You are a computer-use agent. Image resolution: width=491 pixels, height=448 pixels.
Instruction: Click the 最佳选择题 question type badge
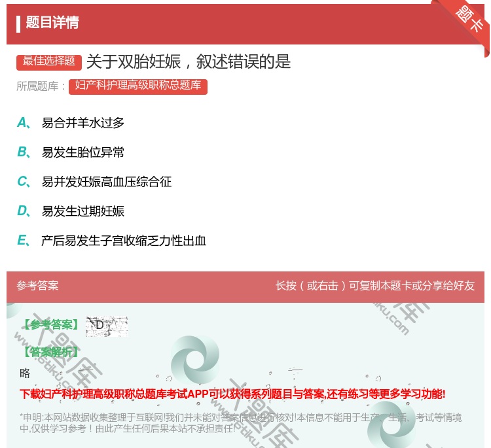point(49,62)
